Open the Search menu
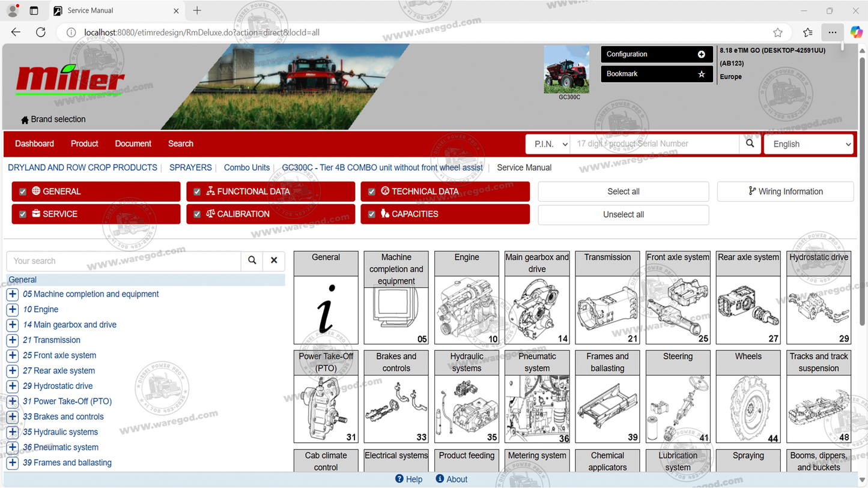 point(181,143)
